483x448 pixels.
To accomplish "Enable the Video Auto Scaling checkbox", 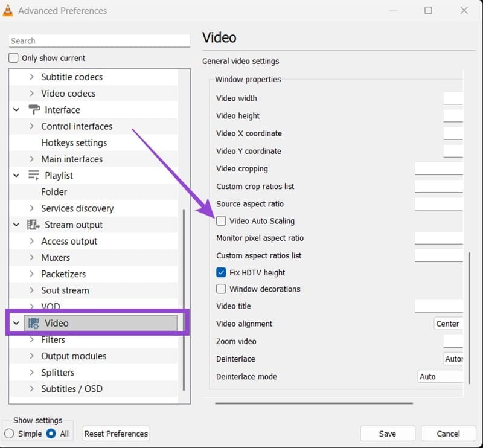I will coord(221,221).
